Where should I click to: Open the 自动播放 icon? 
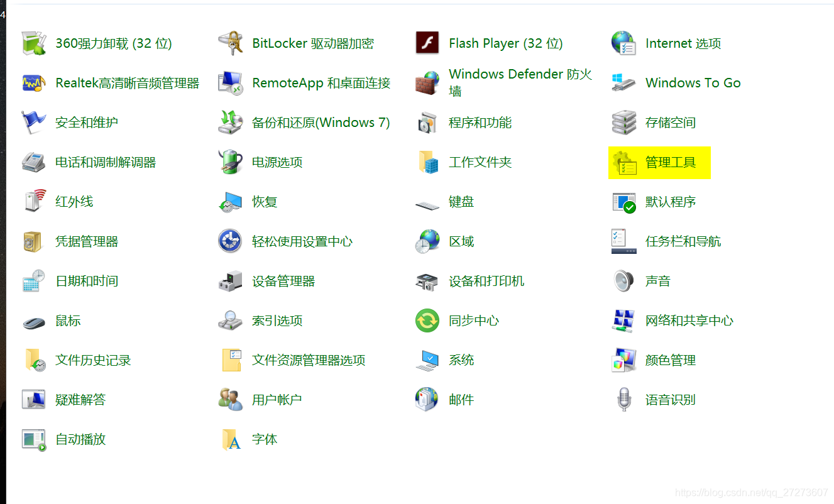pos(34,439)
